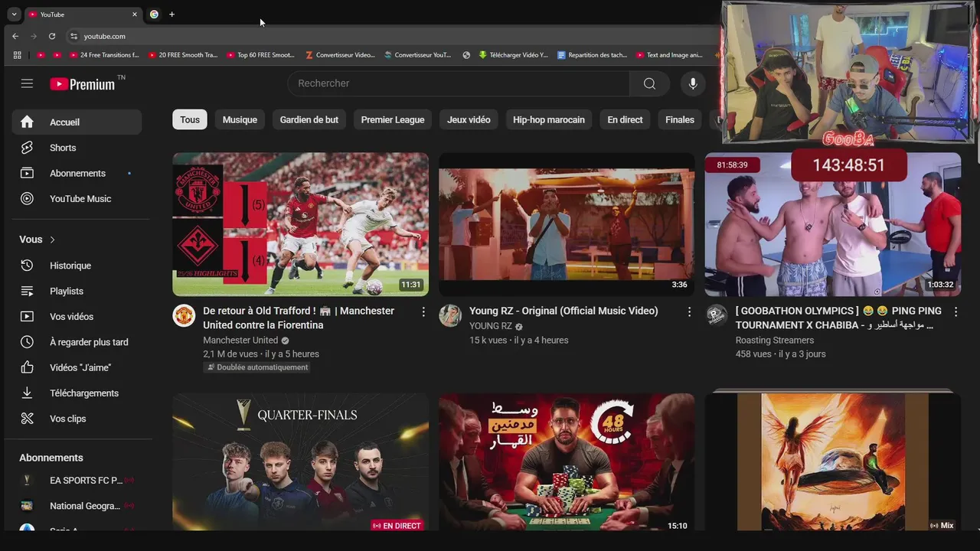The image size is (980, 551).
Task: Open National Geographic subscription channel
Action: (x=77, y=506)
